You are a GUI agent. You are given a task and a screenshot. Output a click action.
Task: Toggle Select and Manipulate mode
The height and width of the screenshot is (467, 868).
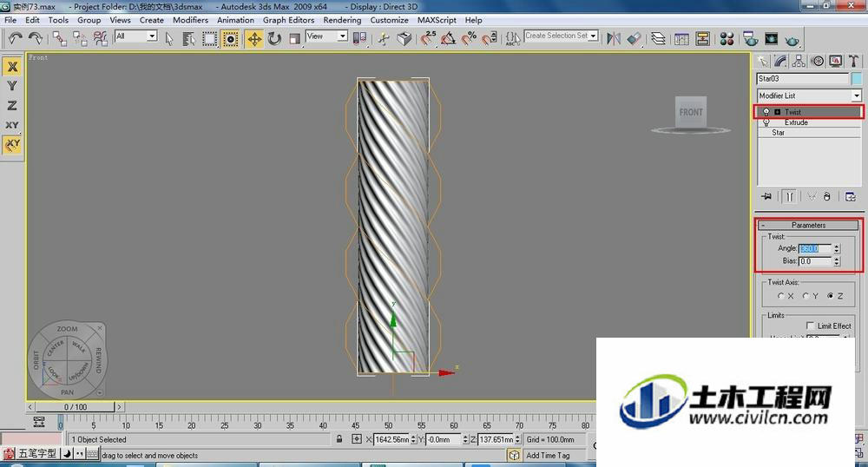384,38
